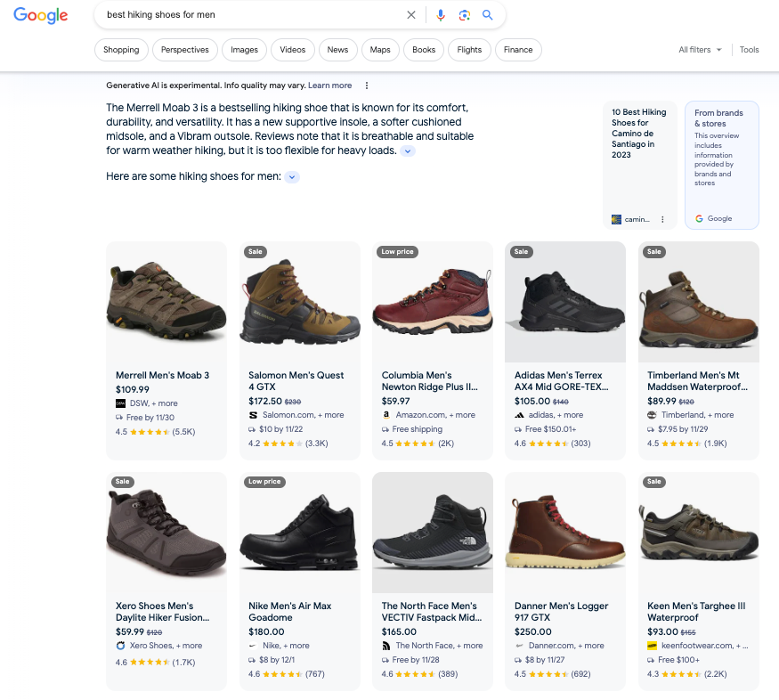This screenshot has height=700, width=779.
Task: Open Merrell Men's Moab 3 title
Action: 162,376
